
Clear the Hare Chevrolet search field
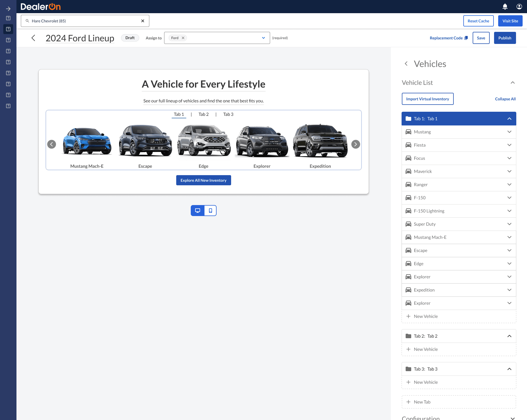[x=143, y=21]
